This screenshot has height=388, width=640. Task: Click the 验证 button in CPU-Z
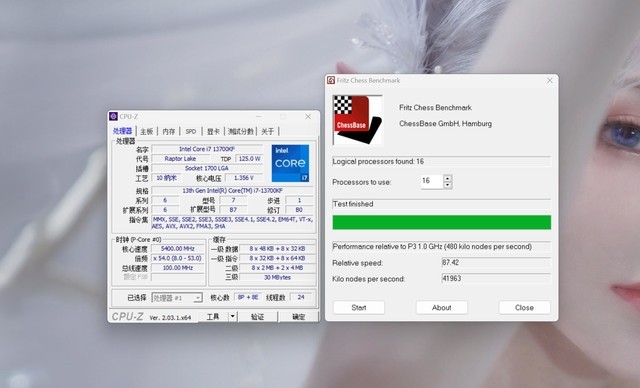[258, 317]
